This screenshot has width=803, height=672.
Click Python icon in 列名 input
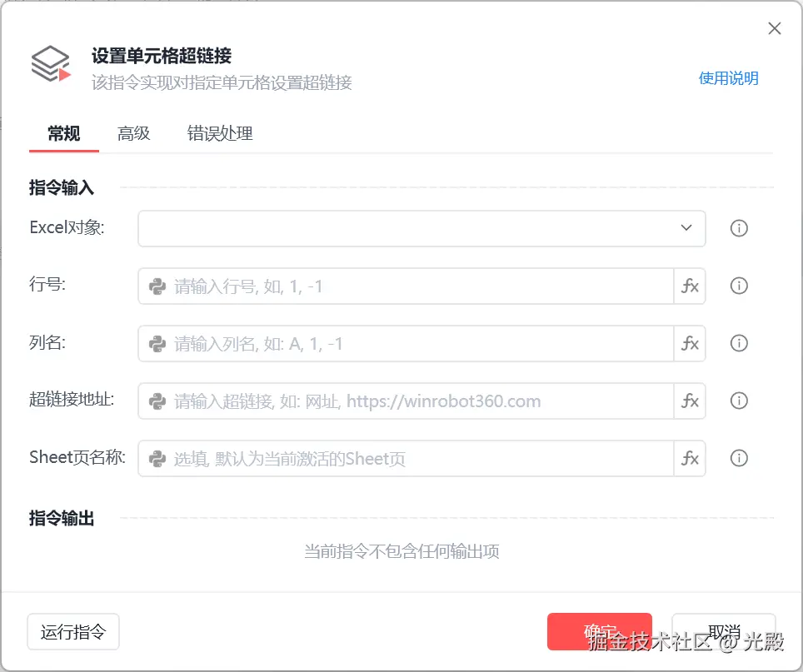click(157, 344)
